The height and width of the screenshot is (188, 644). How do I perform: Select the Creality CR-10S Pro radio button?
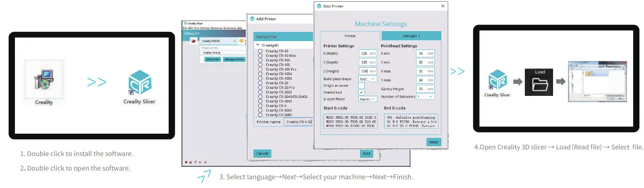click(260, 69)
